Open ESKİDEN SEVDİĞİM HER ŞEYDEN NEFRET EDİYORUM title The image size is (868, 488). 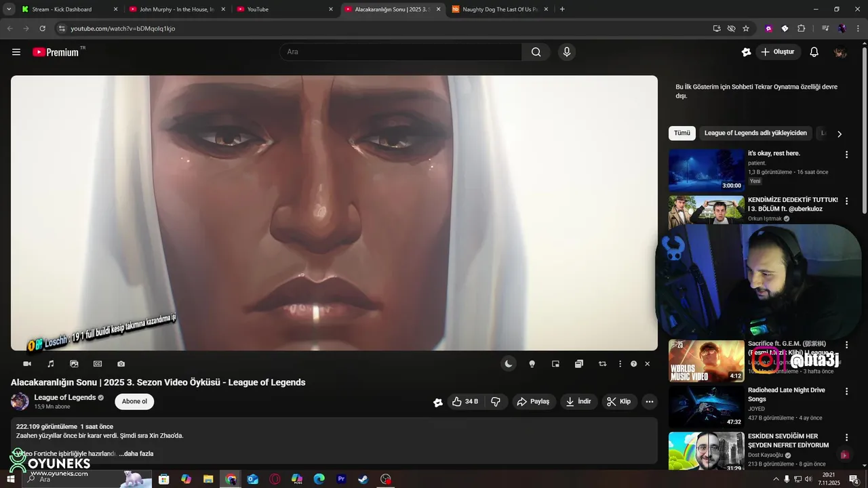pos(789,441)
